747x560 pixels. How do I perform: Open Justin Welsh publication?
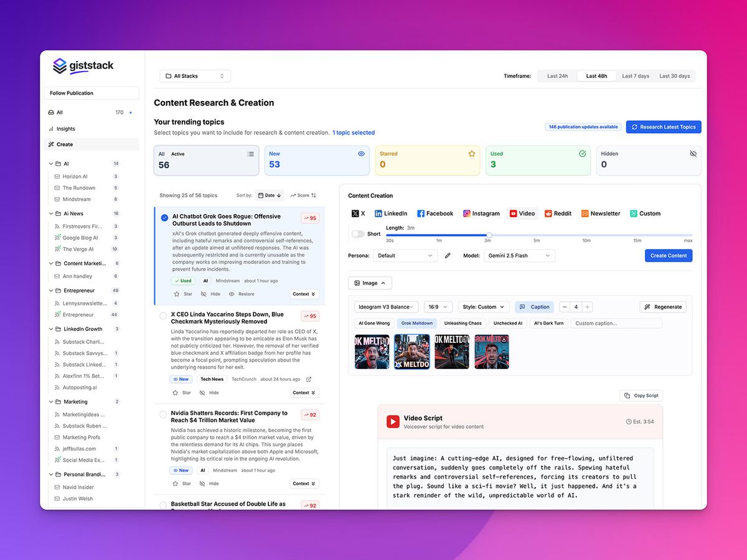78,499
